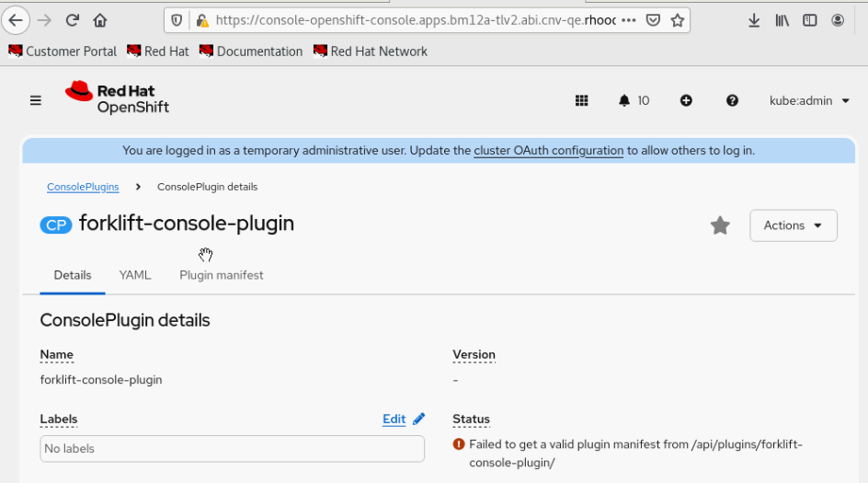The image size is (868, 483).
Task: Switch to the Plugin manifest tab
Action: (x=222, y=275)
